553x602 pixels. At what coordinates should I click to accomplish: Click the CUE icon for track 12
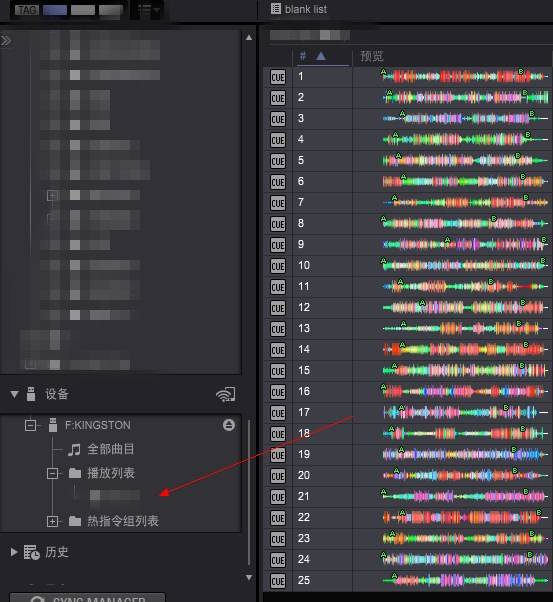tap(278, 308)
